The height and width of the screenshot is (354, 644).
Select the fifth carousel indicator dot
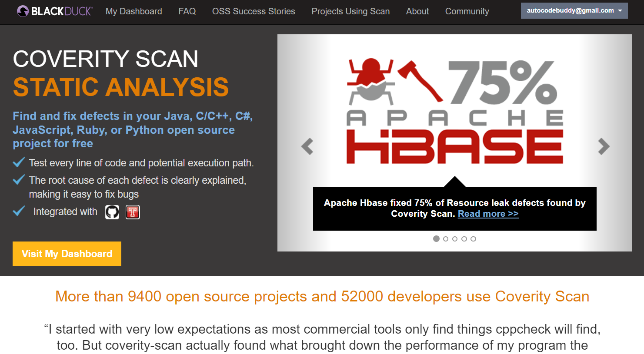tap(474, 239)
